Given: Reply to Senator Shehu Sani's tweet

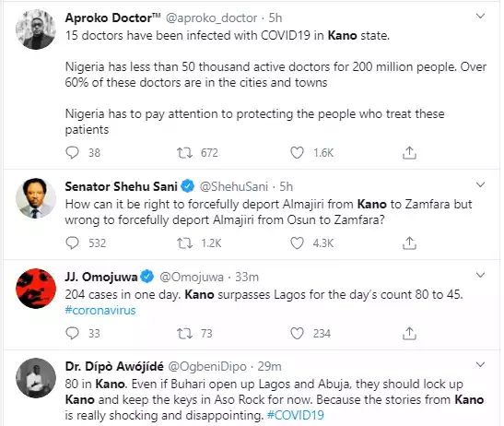Looking at the screenshot, I should 72,243.
